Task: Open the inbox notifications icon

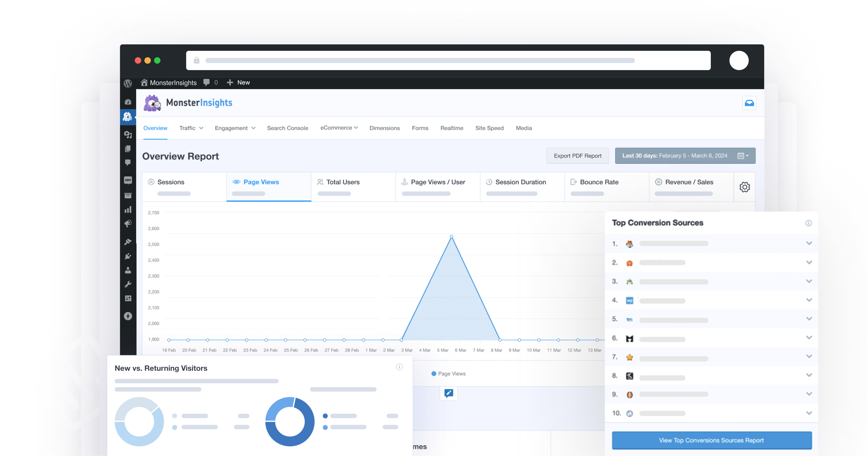Action: tap(749, 103)
